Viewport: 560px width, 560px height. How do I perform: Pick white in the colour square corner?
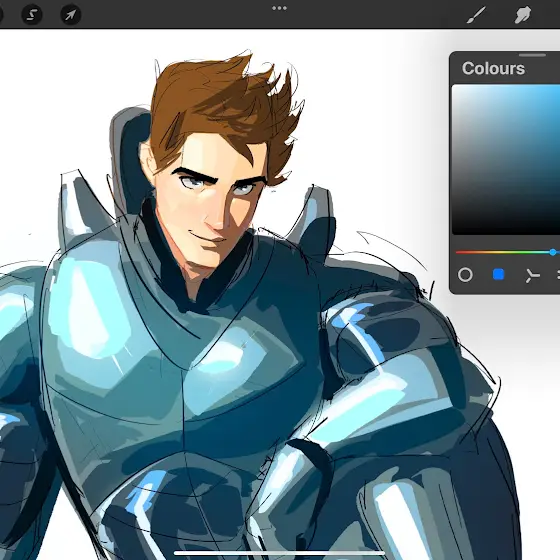coord(455,87)
